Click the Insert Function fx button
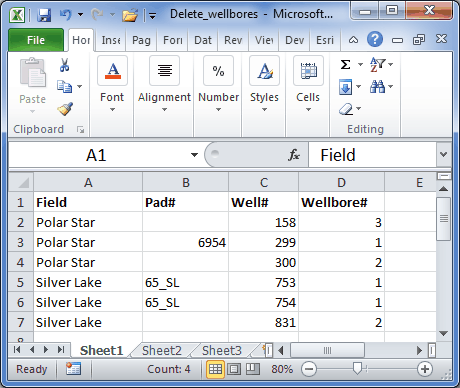Screen dimensions: 460x388 (x=294, y=155)
